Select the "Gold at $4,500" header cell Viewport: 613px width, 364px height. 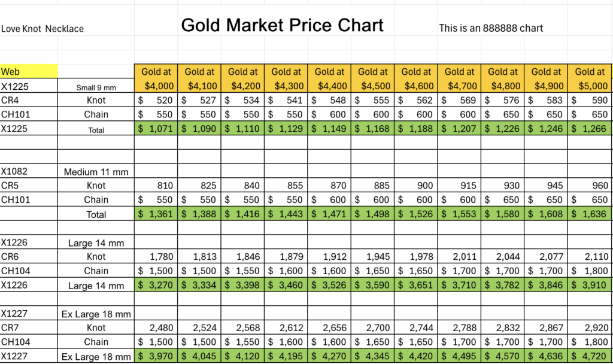point(372,78)
